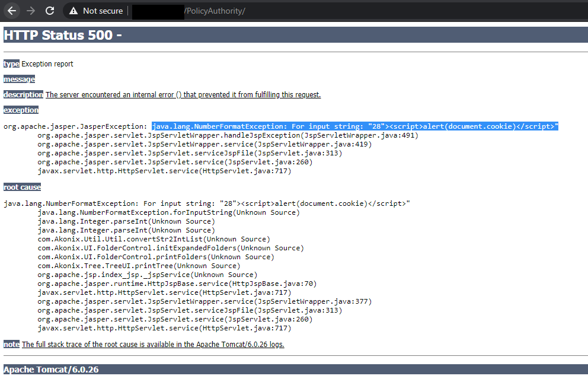The height and width of the screenshot is (382, 588).
Task: Click the note label heading
Action: pos(10,344)
